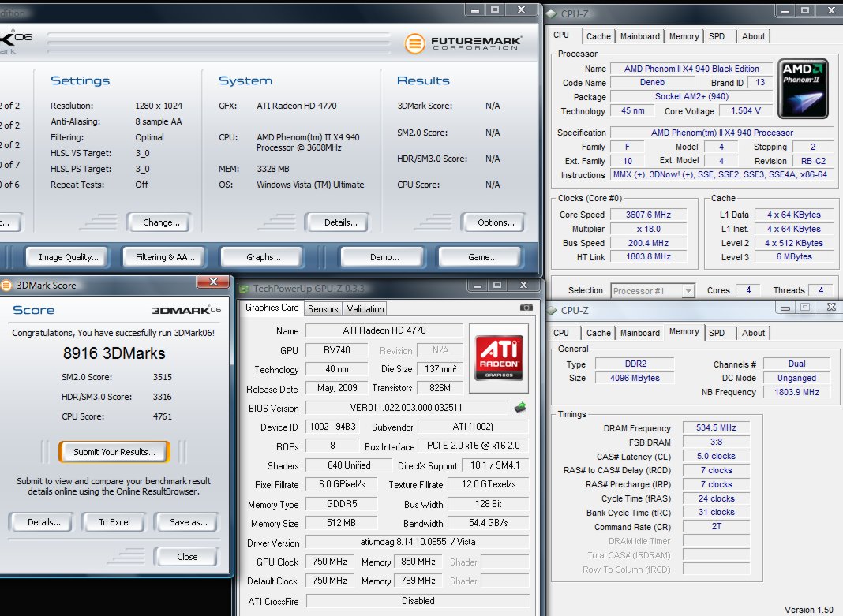843x616 pixels.
Task: Open the Cache tab in upper CPU-Z
Action: coord(598,36)
